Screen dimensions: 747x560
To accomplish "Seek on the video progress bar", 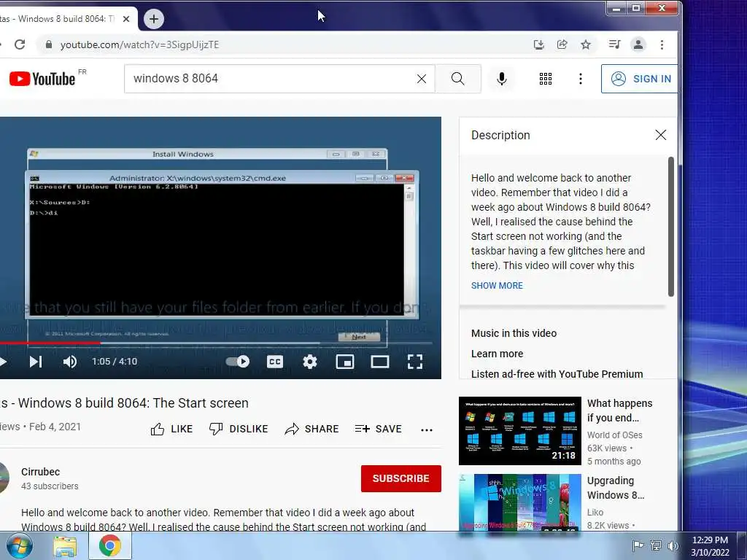I will coord(216,343).
